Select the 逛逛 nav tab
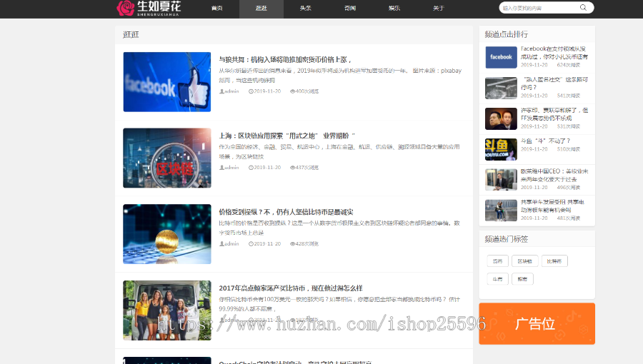This screenshot has width=643, height=364. click(x=261, y=8)
